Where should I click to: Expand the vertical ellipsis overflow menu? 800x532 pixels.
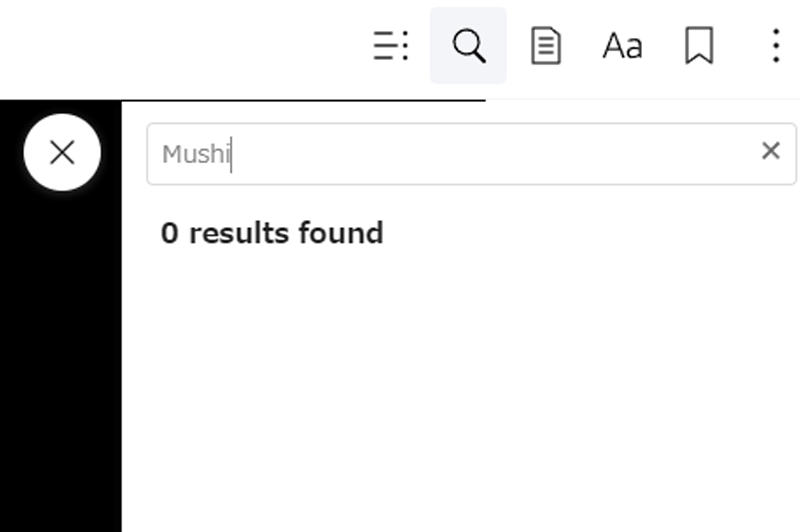[x=776, y=46]
